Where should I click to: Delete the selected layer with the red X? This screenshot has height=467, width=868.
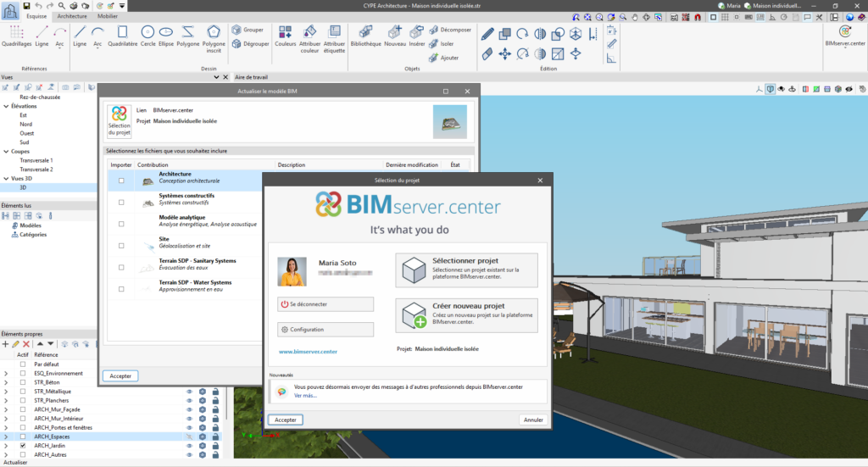coord(26,344)
